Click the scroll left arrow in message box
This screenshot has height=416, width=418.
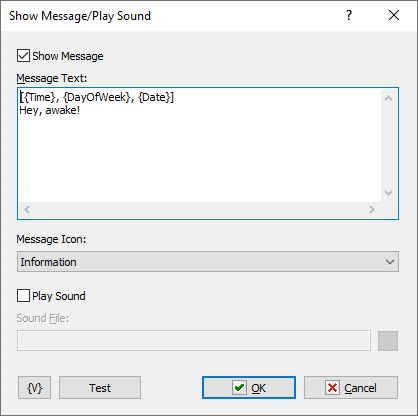click(27, 209)
